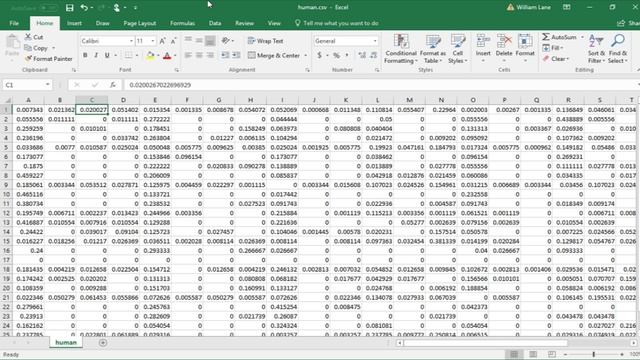Open the File menu tab

point(14,23)
